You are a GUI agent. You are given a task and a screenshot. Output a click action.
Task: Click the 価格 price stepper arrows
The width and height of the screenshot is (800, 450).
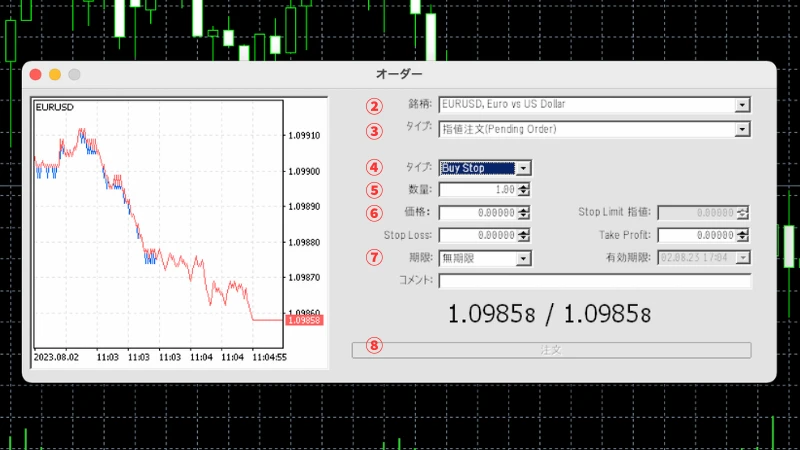[x=523, y=213]
